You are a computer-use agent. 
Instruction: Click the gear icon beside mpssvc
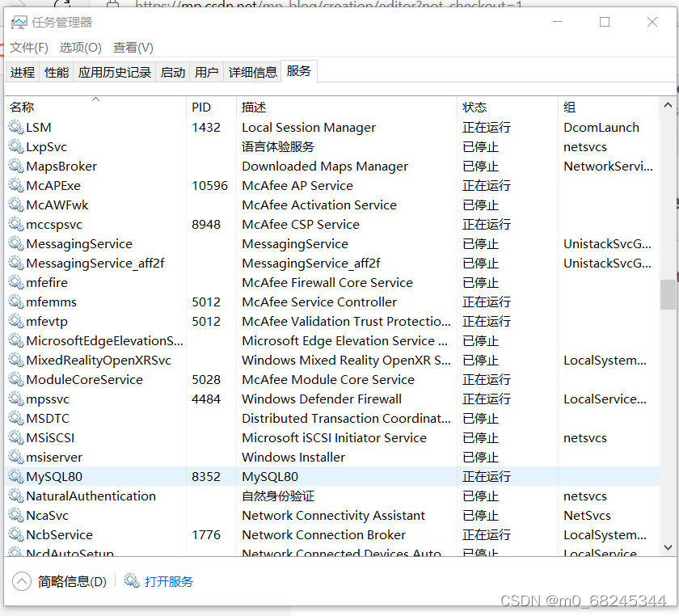(16, 399)
